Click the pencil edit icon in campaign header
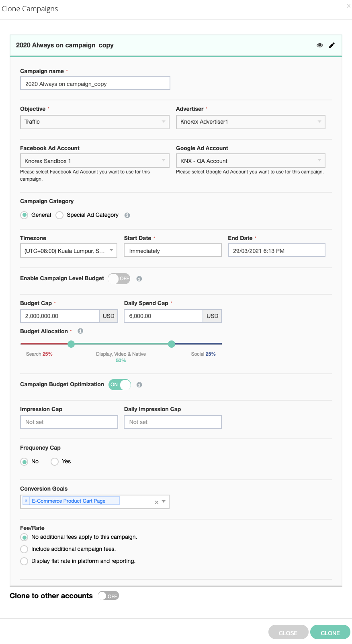This screenshot has height=644, width=352. pos(332,45)
